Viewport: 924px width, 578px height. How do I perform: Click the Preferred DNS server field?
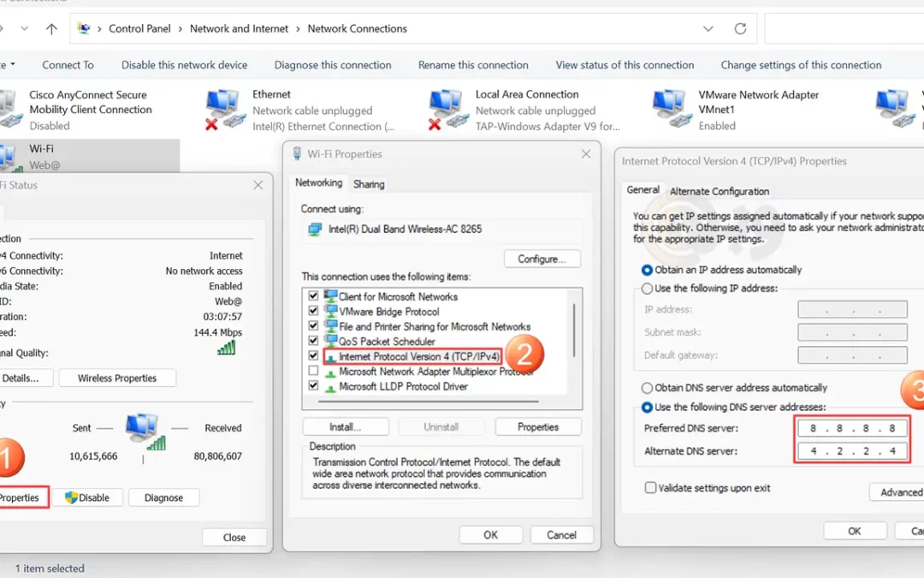pos(851,428)
